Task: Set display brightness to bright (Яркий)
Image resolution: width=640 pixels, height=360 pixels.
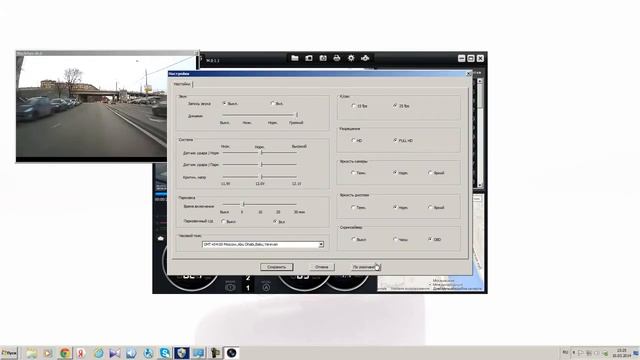Action: pyautogui.click(x=430, y=207)
